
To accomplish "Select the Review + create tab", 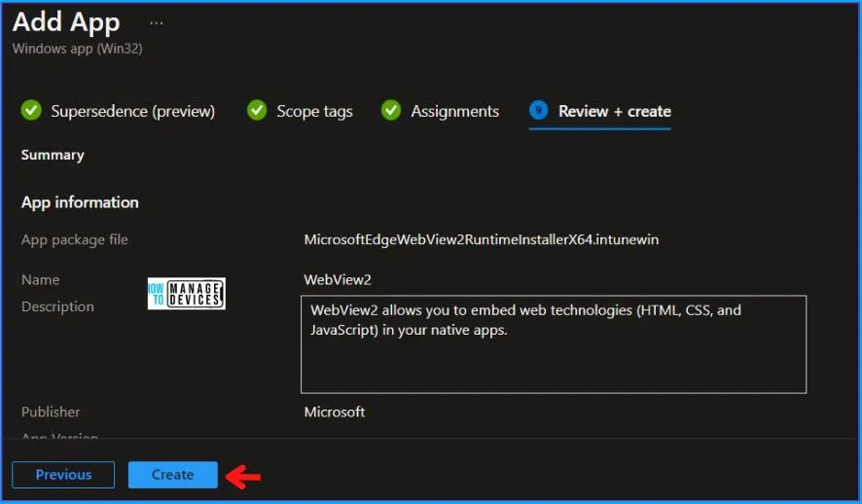I will point(615,111).
